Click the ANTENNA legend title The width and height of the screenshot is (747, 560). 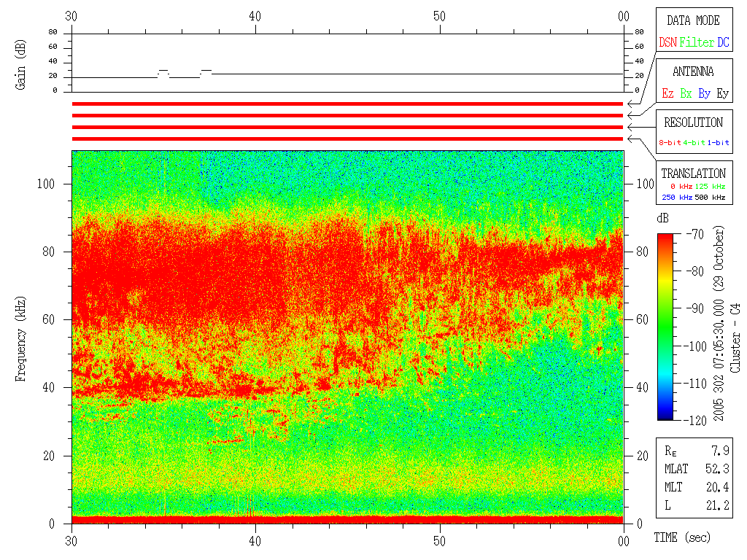[693, 71]
